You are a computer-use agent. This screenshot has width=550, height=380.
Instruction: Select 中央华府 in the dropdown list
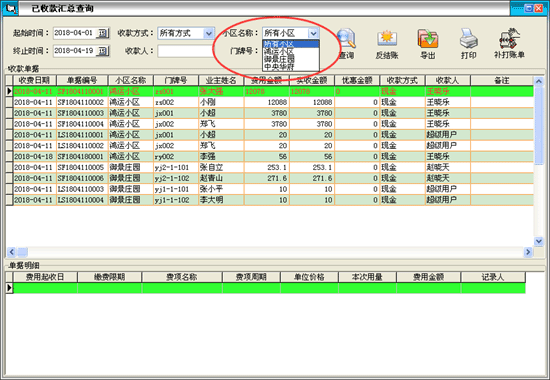[x=291, y=66]
